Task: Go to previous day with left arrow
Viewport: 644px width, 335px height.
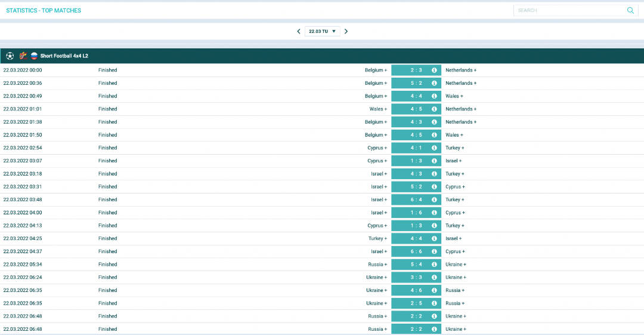Action: click(x=299, y=32)
